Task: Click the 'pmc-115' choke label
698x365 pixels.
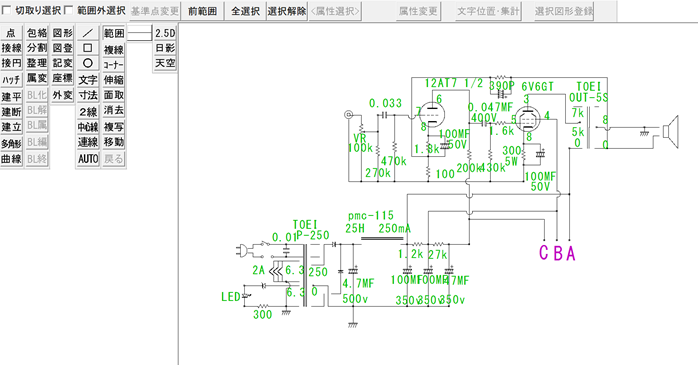Action: [x=371, y=216]
